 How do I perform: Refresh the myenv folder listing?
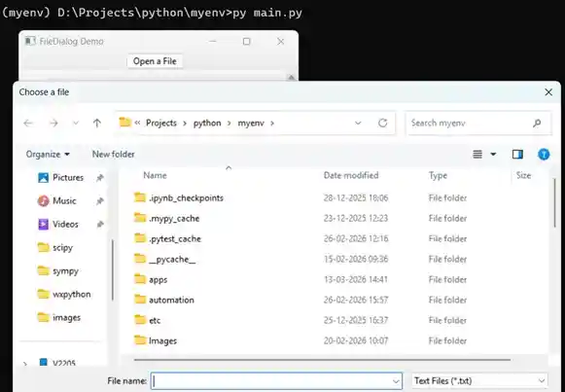tap(383, 124)
